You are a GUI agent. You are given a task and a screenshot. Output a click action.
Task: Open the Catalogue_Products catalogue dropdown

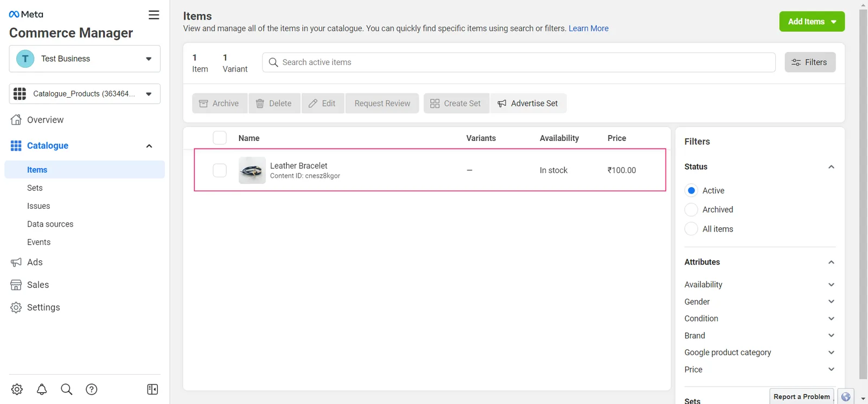(x=85, y=94)
